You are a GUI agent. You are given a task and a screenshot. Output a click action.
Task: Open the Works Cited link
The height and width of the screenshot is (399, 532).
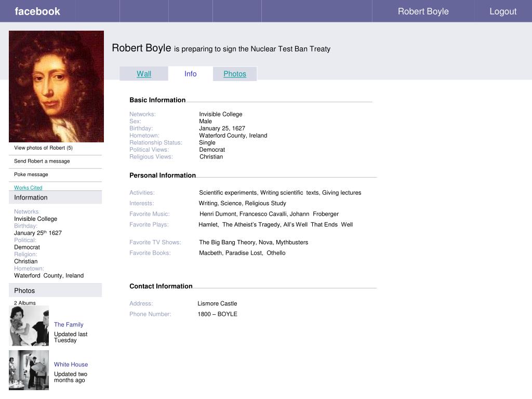[28, 187]
